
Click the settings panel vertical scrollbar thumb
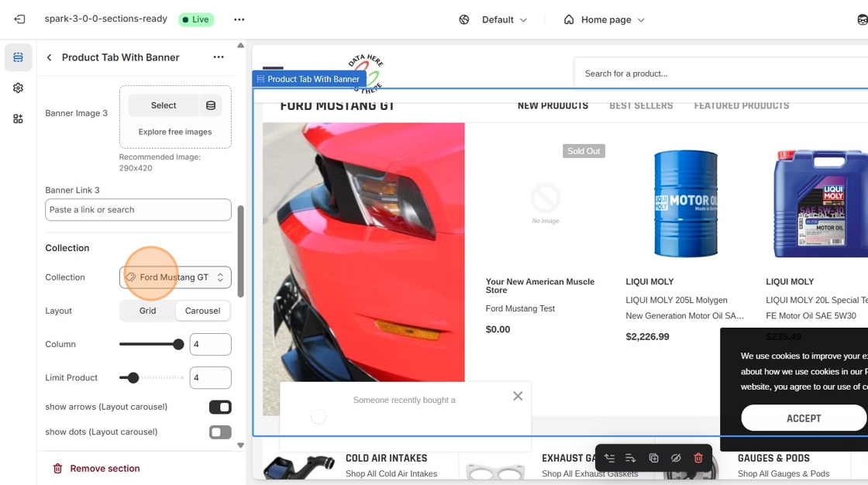click(x=240, y=251)
